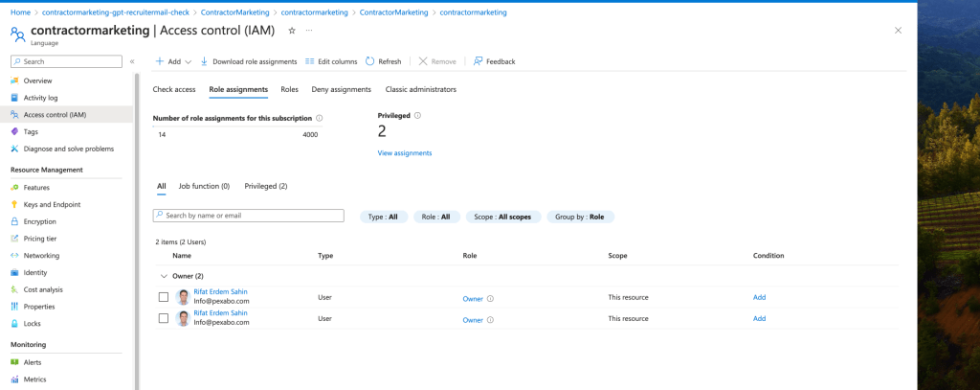Screen dimensions: 980x390
Task: Open the Features sidebar icon
Action: click(14, 187)
